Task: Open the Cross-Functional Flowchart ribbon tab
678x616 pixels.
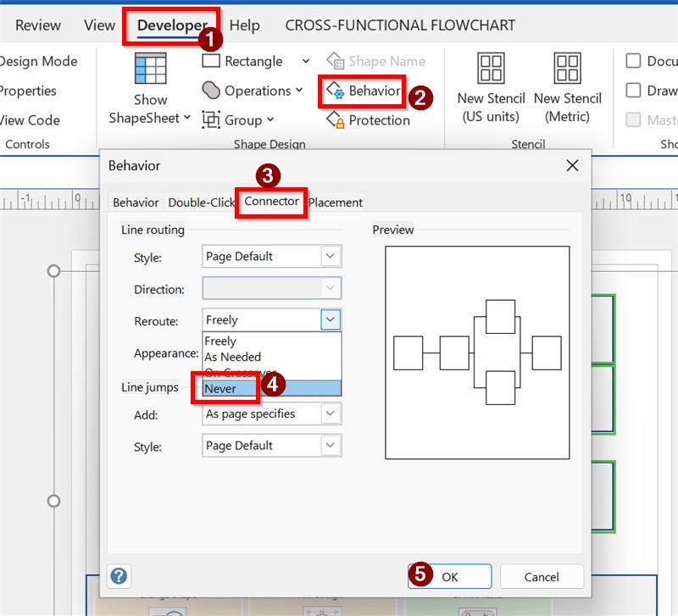Action: [x=400, y=25]
